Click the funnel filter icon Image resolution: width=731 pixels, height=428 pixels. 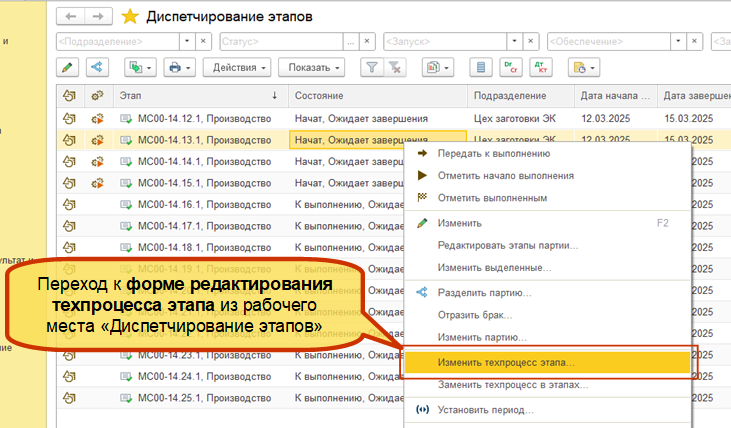(x=372, y=68)
